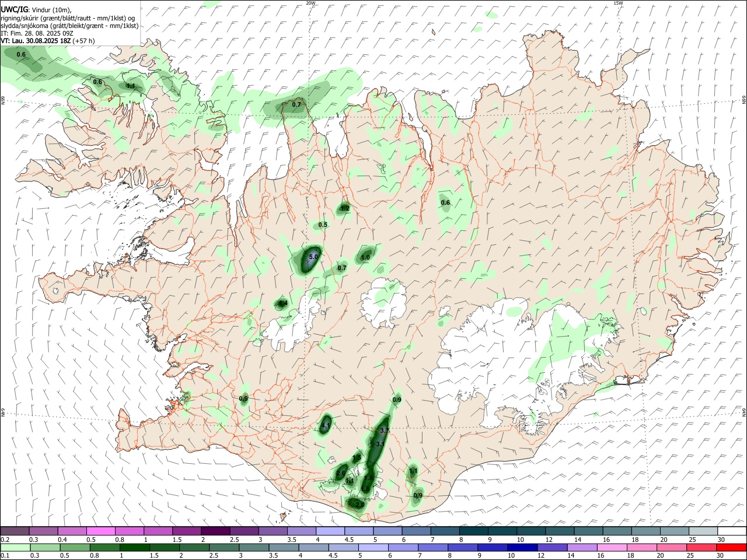Click the dark mauve 0.2 swatch in upper legend

pyautogui.click(x=15, y=531)
